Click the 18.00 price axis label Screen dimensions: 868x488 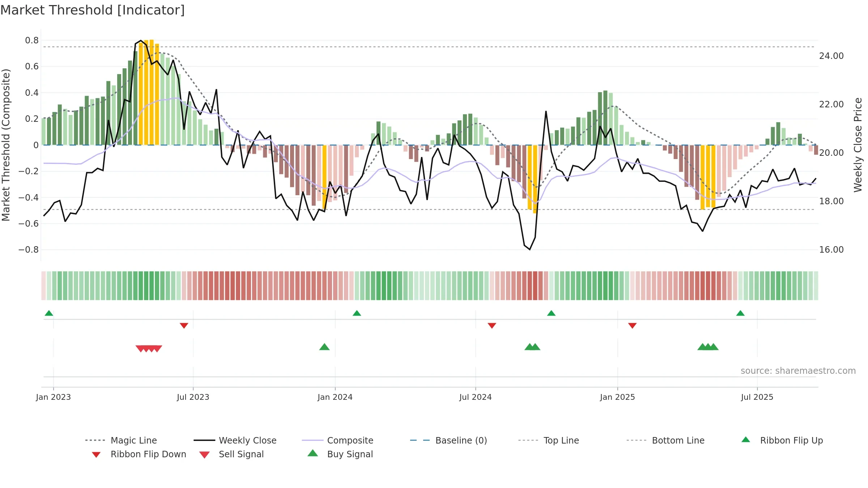pyautogui.click(x=831, y=201)
